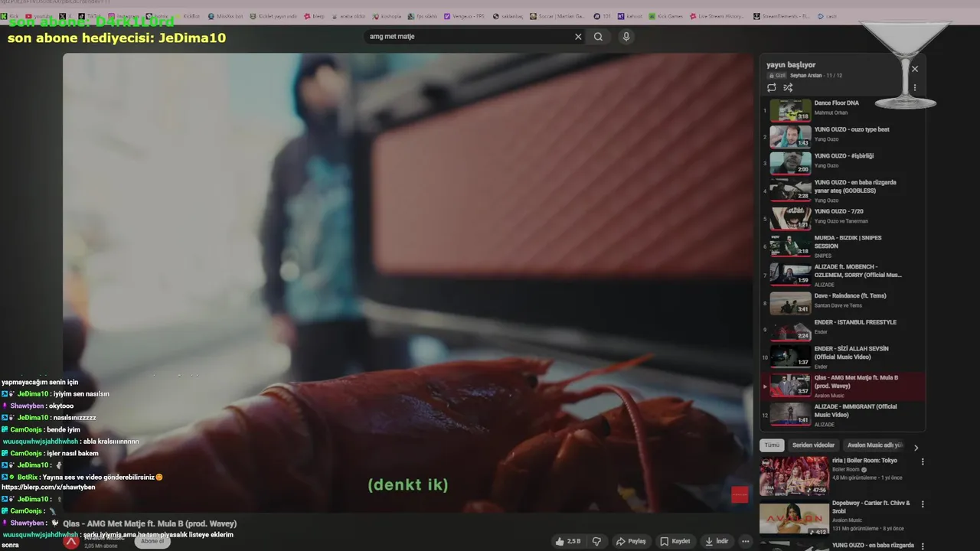Click the 'Boiler Room' channel name
The width and height of the screenshot is (980, 551).
tap(846, 469)
